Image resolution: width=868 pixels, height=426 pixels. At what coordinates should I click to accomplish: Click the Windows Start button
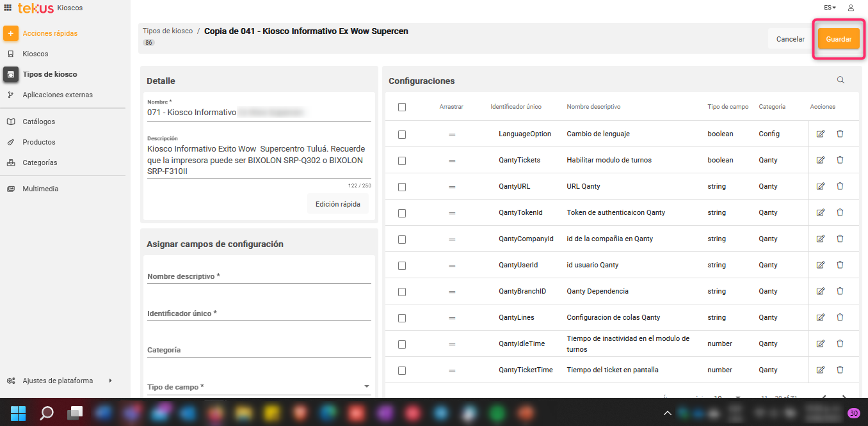tap(19, 413)
